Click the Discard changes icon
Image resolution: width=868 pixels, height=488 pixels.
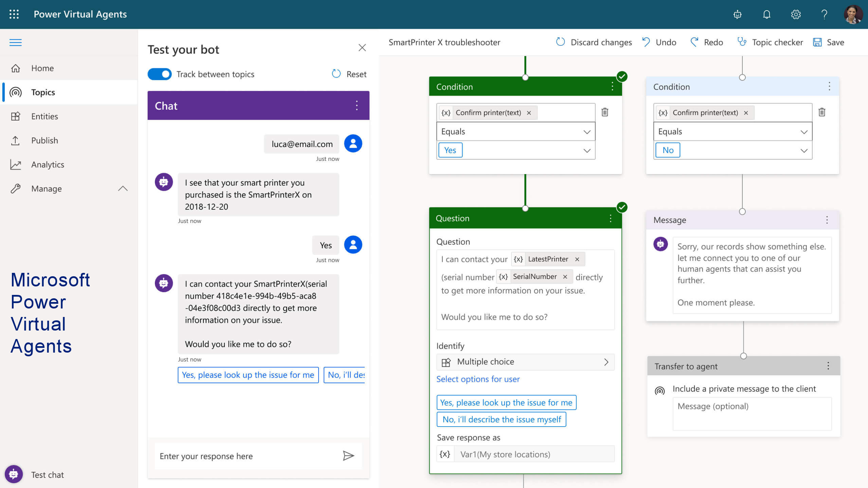coord(561,42)
